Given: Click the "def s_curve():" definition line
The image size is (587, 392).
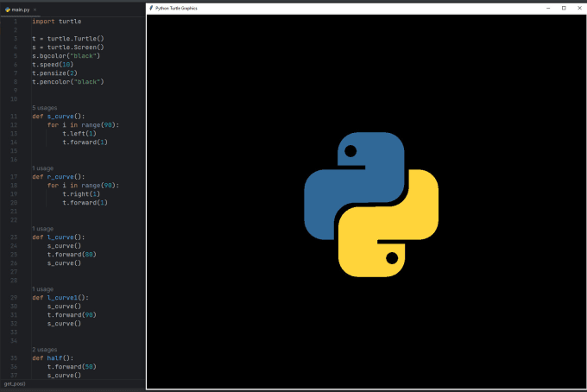Looking at the screenshot, I should click(x=59, y=117).
